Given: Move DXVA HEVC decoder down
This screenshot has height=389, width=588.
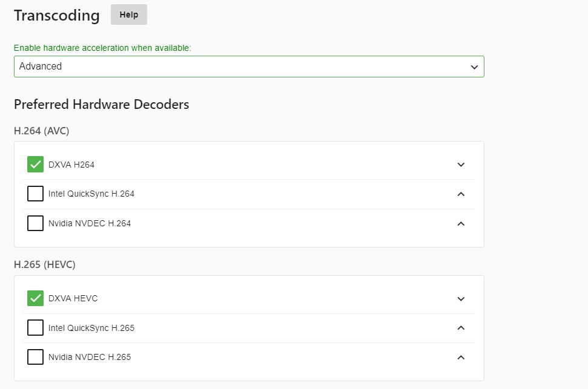Looking at the screenshot, I should (461, 299).
